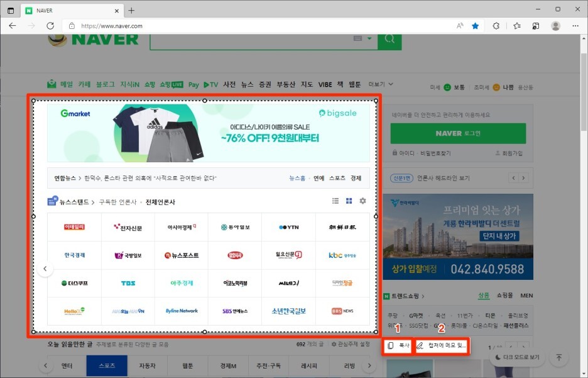This screenshot has width=588, height=378.
Task: Toggle the favorites star for this page
Action: click(x=475, y=26)
